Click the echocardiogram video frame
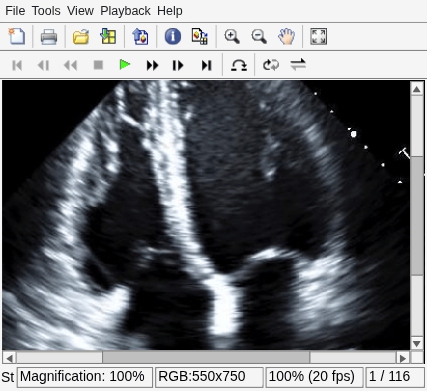The width and height of the screenshot is (427, 391). (x=206, y=215)
